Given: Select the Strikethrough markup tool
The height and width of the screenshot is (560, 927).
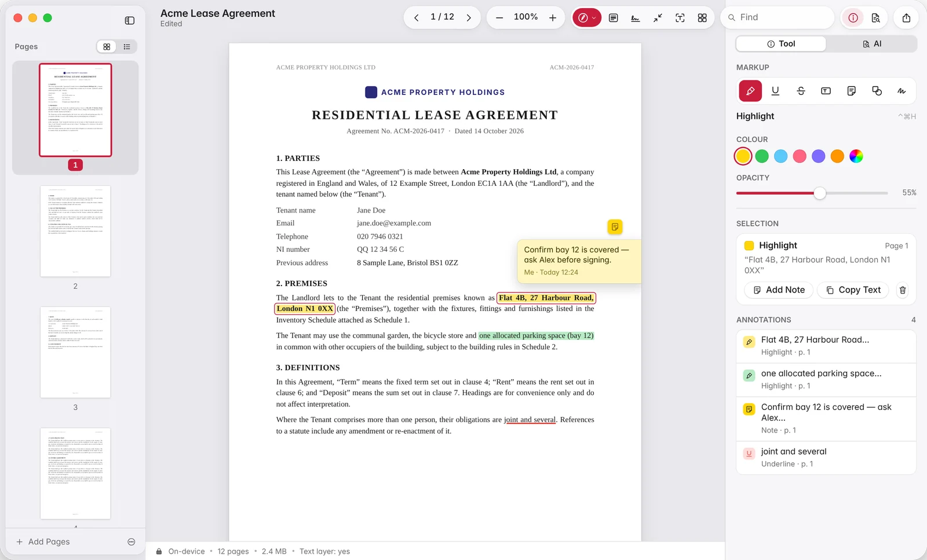Looking at the screenshot, I should (801, 91).
